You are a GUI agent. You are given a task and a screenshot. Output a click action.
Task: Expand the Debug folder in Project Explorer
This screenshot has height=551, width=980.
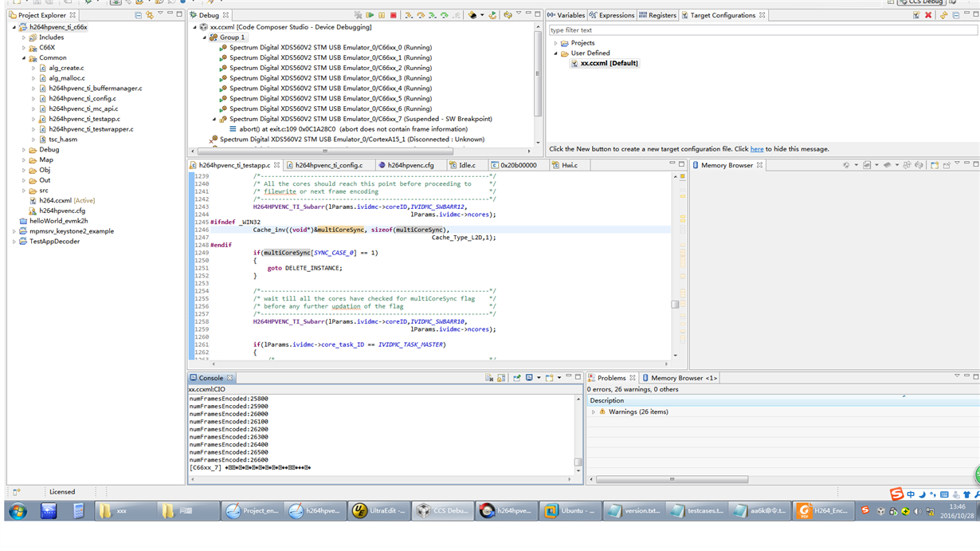[24, 150]
